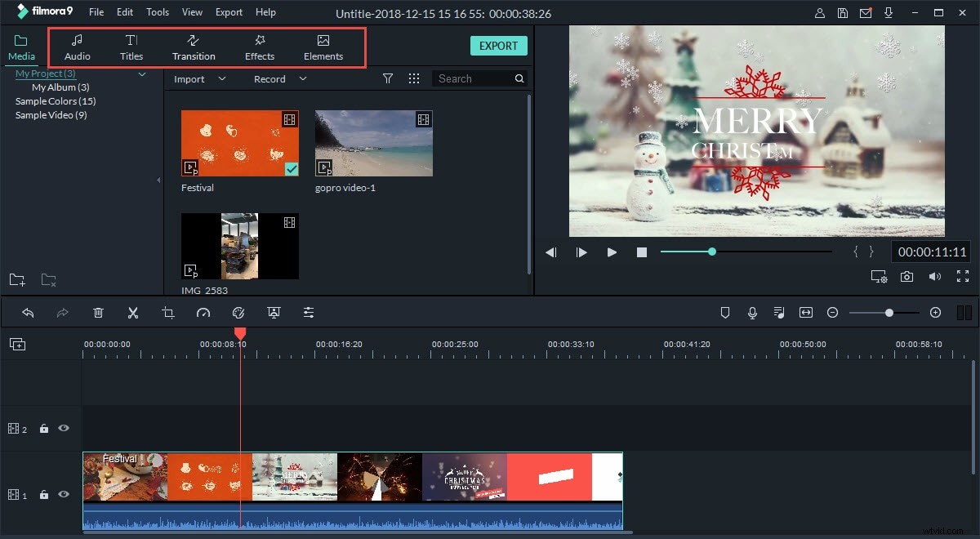Start voiceover recording with the microphone icon
Screen dimensions: 980x539
752,312
